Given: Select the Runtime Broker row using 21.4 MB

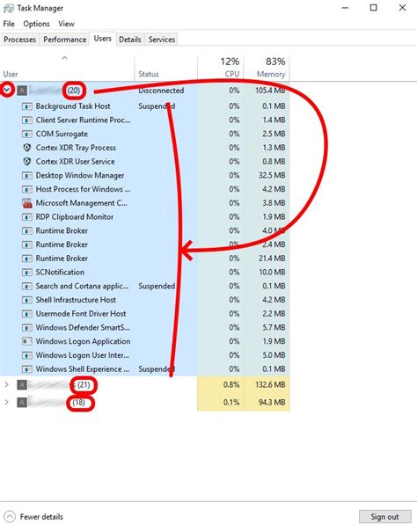Looking at the screenshot, I should tap(144, 259).
